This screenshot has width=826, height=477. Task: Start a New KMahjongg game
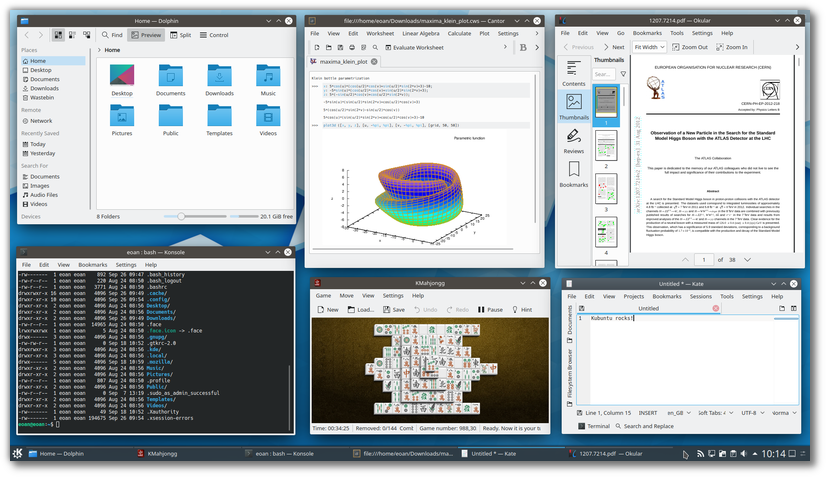pos(327,310)
